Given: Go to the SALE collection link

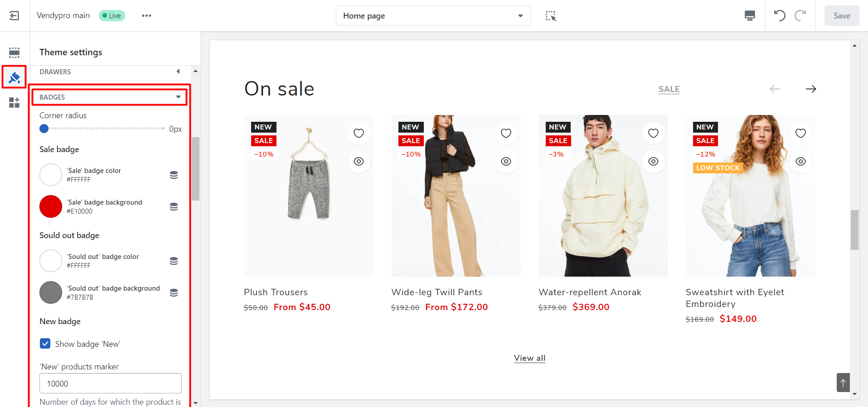Looking at the screenshot, I should (669, 89).
